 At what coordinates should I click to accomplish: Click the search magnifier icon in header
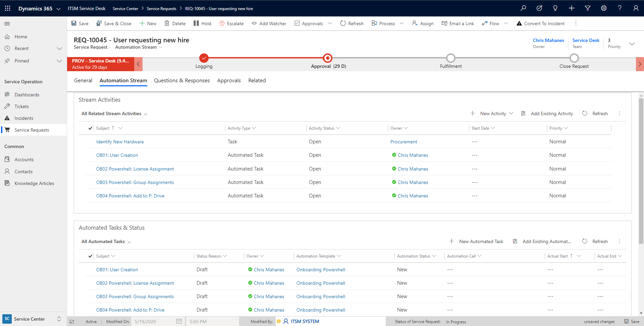pyautogui.click(x=523, y=8)
